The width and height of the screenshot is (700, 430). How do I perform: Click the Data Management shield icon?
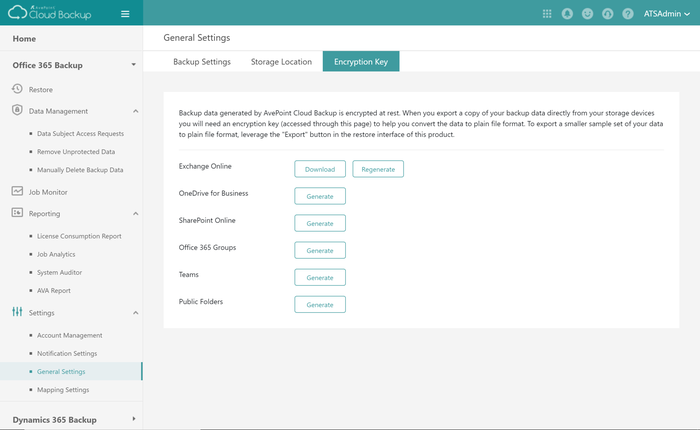click(17, 110)
